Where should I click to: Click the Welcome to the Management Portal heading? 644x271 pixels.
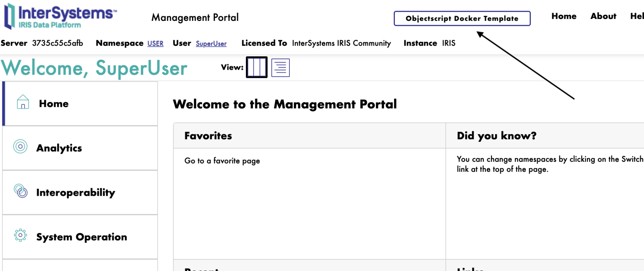click(x=285, y=104)
